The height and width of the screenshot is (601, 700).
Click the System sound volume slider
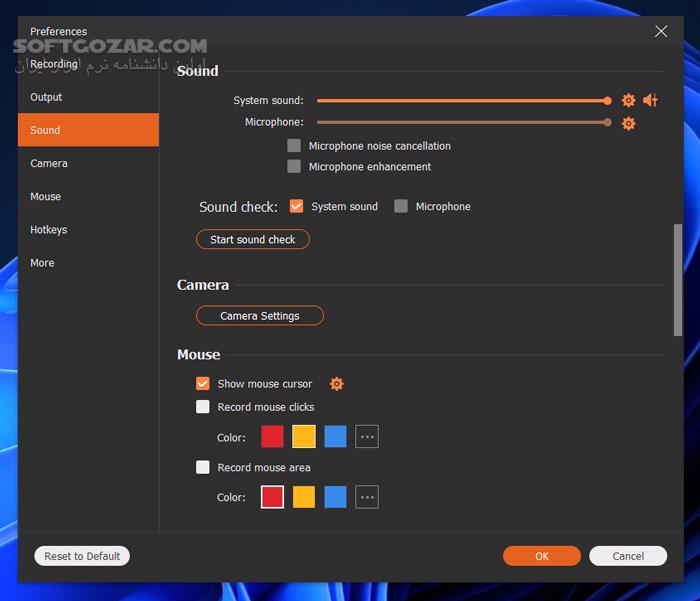[x=462, y=100]
